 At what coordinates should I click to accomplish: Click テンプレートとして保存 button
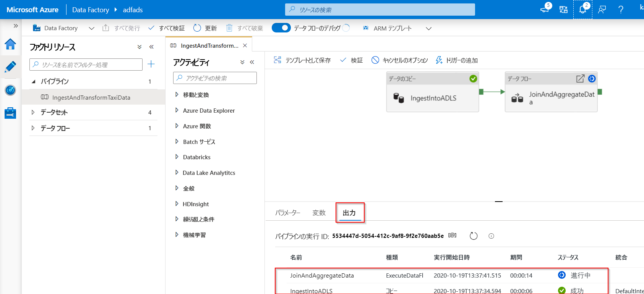pos(302,60)
